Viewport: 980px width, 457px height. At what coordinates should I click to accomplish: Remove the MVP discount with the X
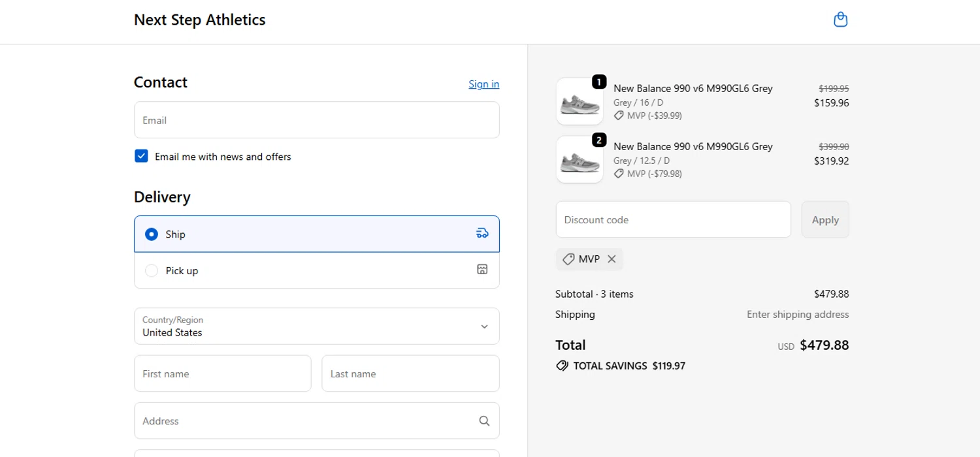click(x=612, y=259)
